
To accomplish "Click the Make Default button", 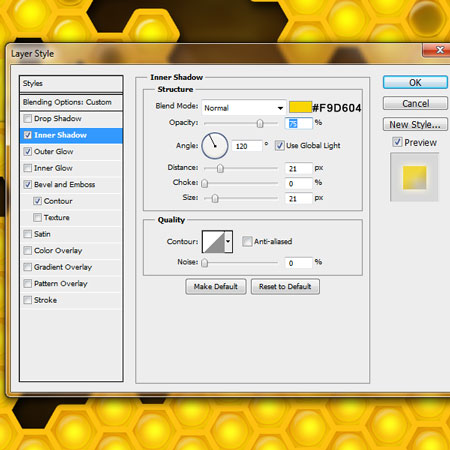I will coord(216,287).
